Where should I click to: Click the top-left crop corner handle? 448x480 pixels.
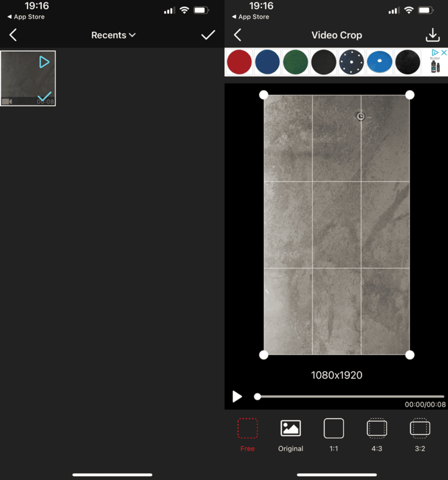tap(264, 95)
